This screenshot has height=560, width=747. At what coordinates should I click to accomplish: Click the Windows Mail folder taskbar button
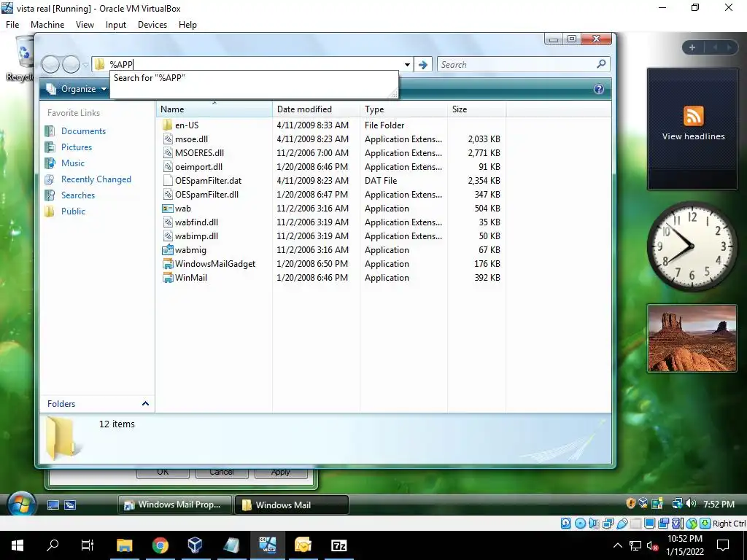[x=291, y=505]
